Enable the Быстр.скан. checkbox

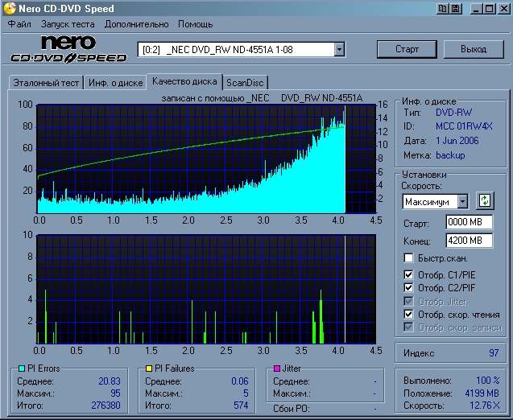[409, 258]
